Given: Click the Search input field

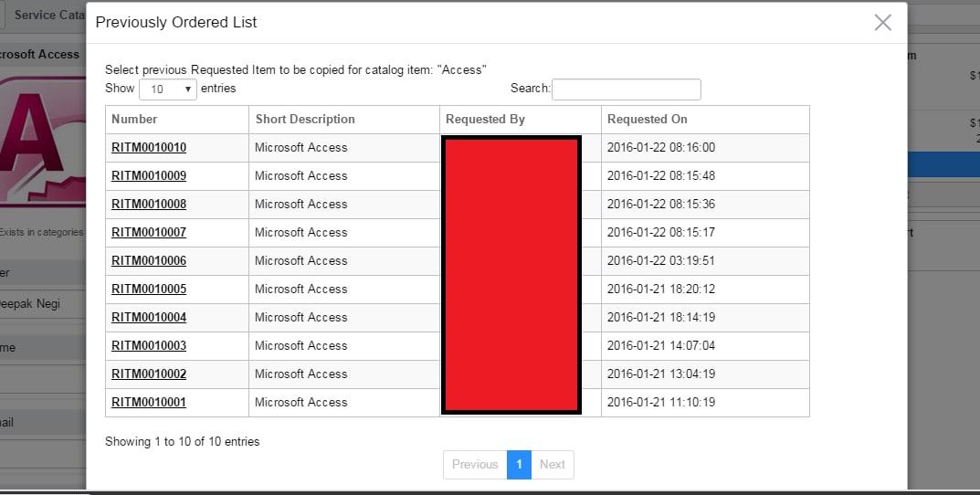Looking at the screenshot, I should [627, 90].
